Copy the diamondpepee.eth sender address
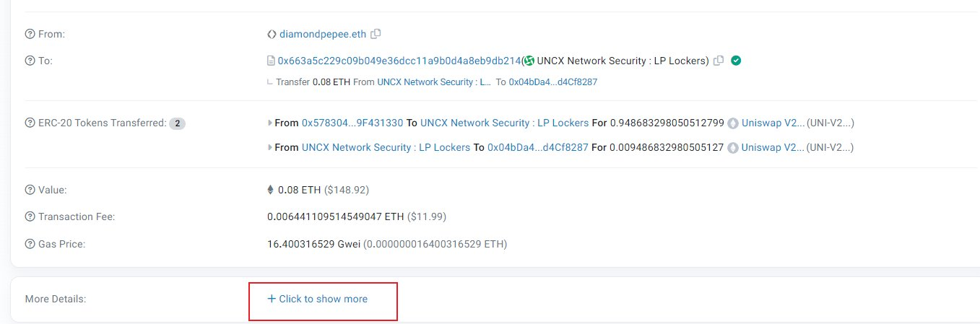 pyautogui.click(x=376, y=34)
